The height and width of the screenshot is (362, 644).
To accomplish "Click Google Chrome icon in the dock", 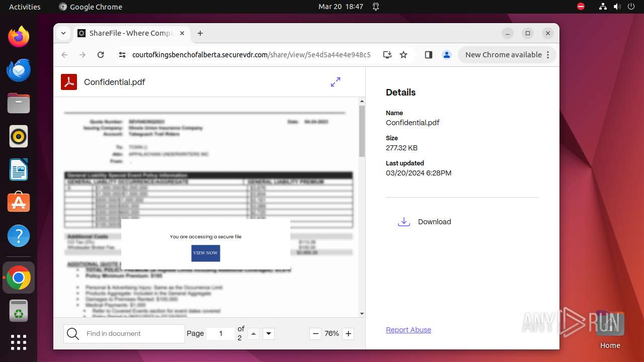I will click(x=19, y=278).
